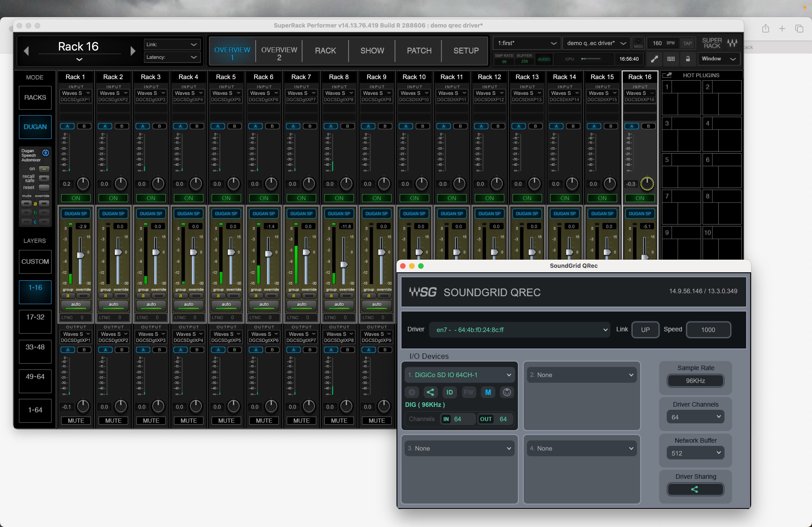Click the MIDI connector icon on DiGiCo device
Screen dimensions: 812x527
click(x=507, y=392)
